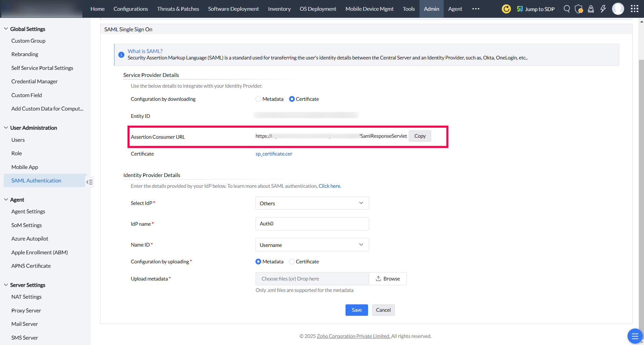Copy the Assertion Consumer URL
Screen dimensions: 644x345
pos(420,136)
